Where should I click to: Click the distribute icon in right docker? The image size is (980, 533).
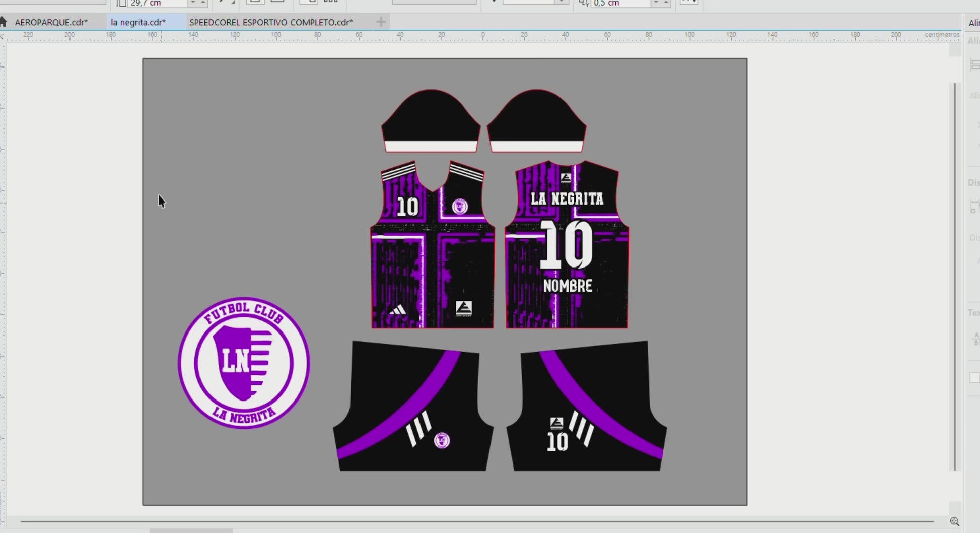pyautogui.click(x=974, y=206)
